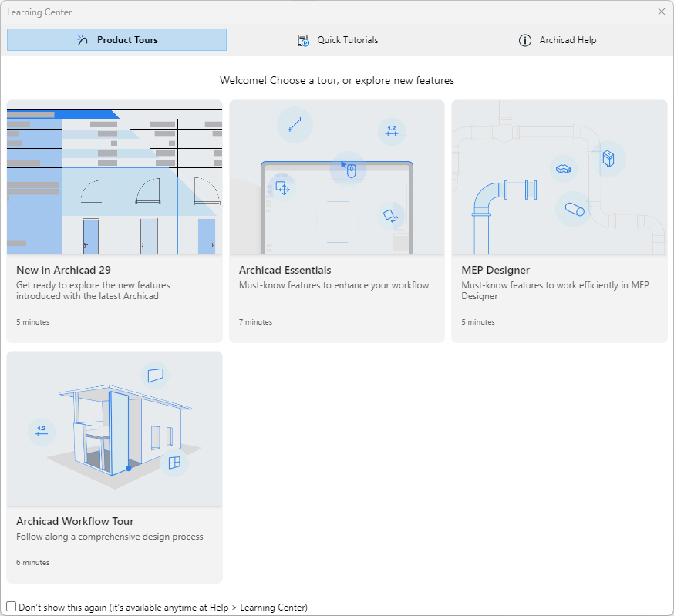Open the New in Archicad 29 tour thumbnail
Viewport: 674px width, 616px height.
coord(115,177)
